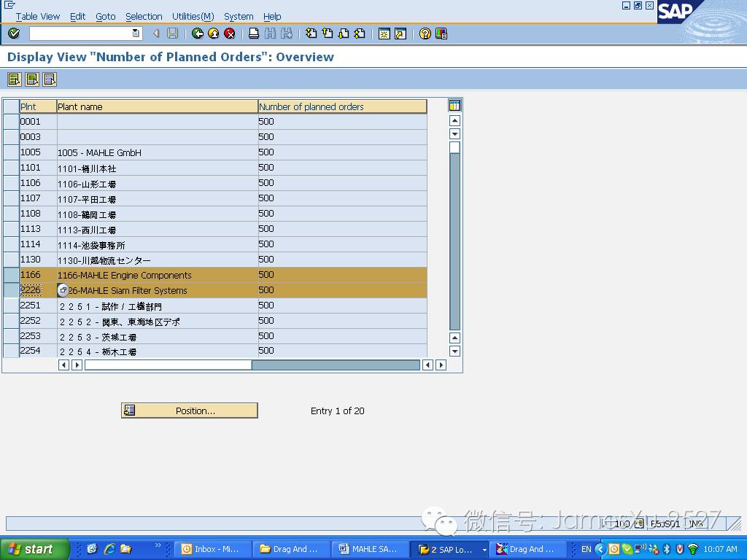The height and width of the screenshot is (560, 747).
Task: Click the Next Page icon
Action: click(x=344, y=34)
